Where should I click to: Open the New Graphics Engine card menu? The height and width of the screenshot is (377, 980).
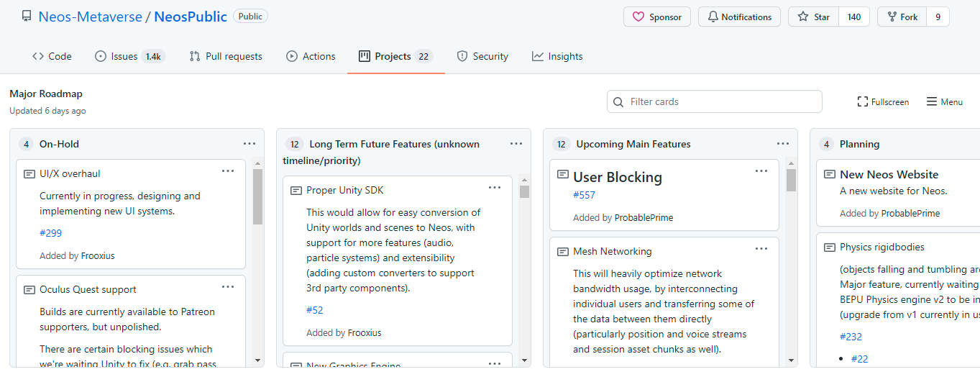495,363
